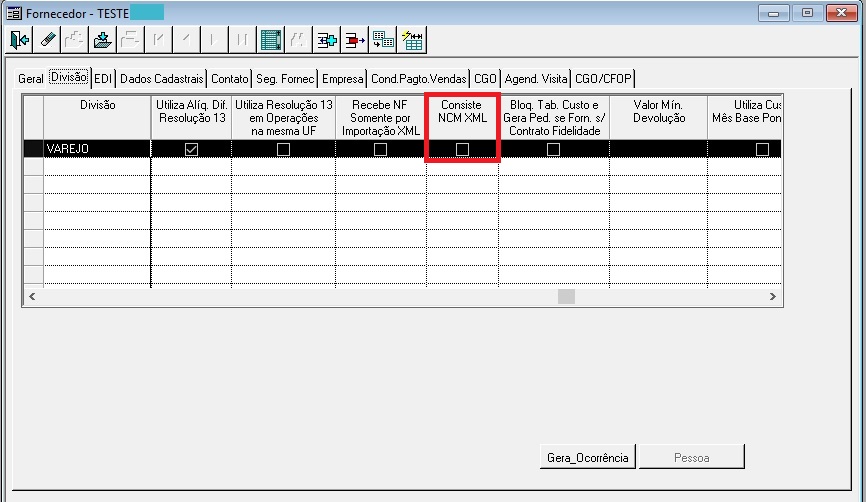The image size is (866, 502).
Task: Click the row selector left of VAREJO
Action: point(34,149)
